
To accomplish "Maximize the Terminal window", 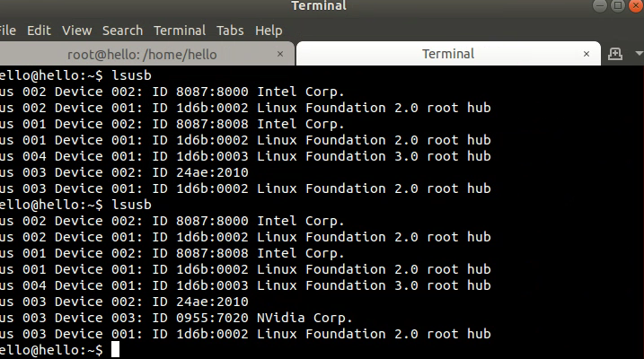I will pos(619,7).
